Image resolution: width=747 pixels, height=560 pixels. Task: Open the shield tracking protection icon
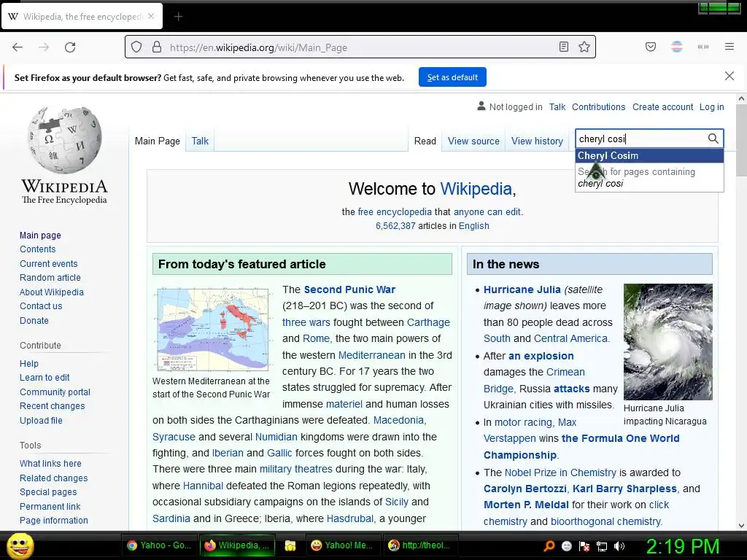(x=136, y=47)
